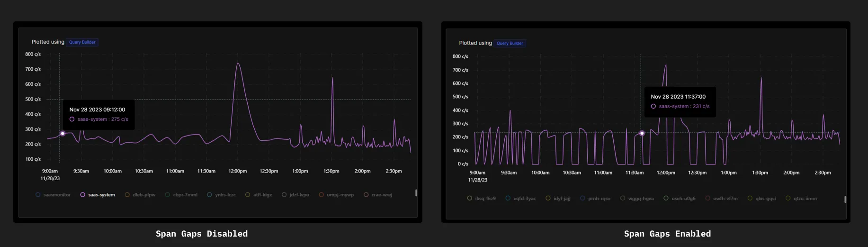The image size is (868, 247).
Task: Toggle saas-system series in left chart legend
Action: tap(98, 195)
